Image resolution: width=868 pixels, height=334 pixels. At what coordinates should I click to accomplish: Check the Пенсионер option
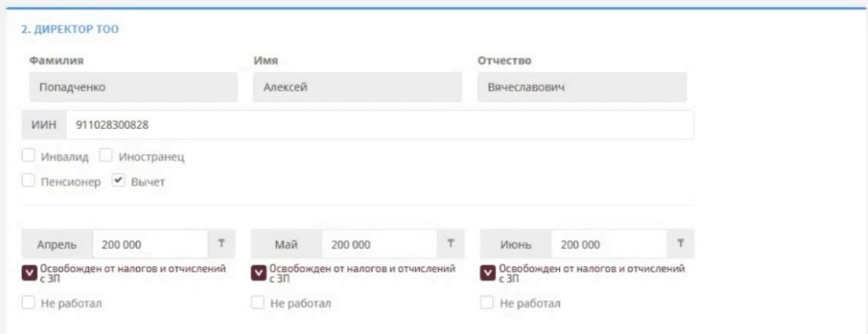tap(28, 181)
